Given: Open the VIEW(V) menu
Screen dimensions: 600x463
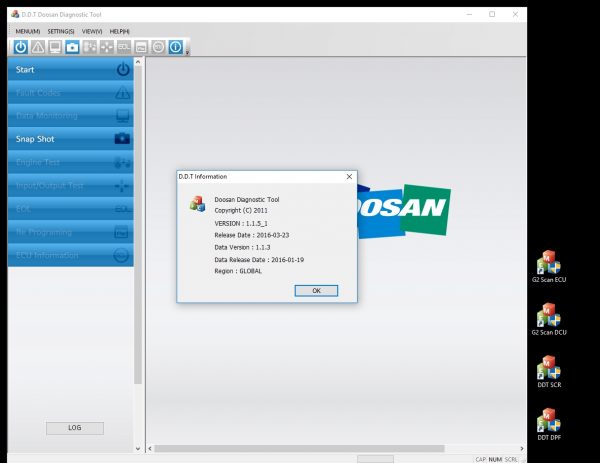Looking at the screenshot, I should pos(92,31).
